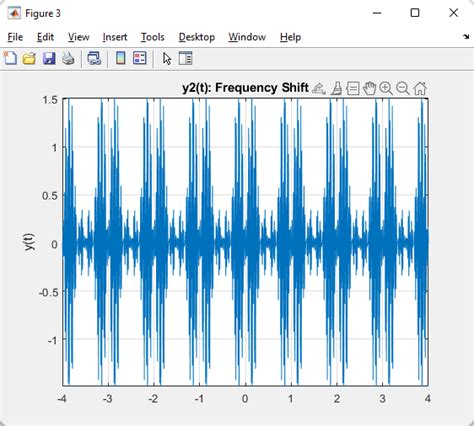Click the plot title 'y2(t): Frequency Shift'

point(245,88)
